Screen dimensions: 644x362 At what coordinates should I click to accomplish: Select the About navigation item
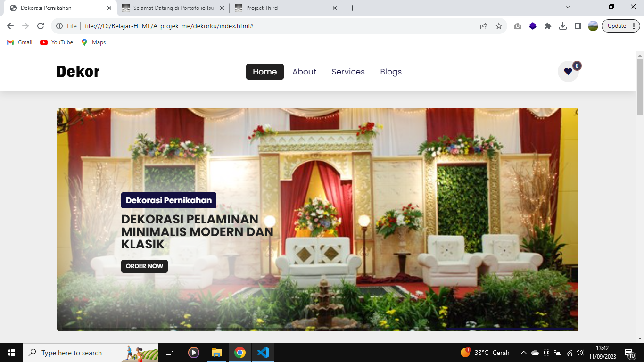[304, 72]
